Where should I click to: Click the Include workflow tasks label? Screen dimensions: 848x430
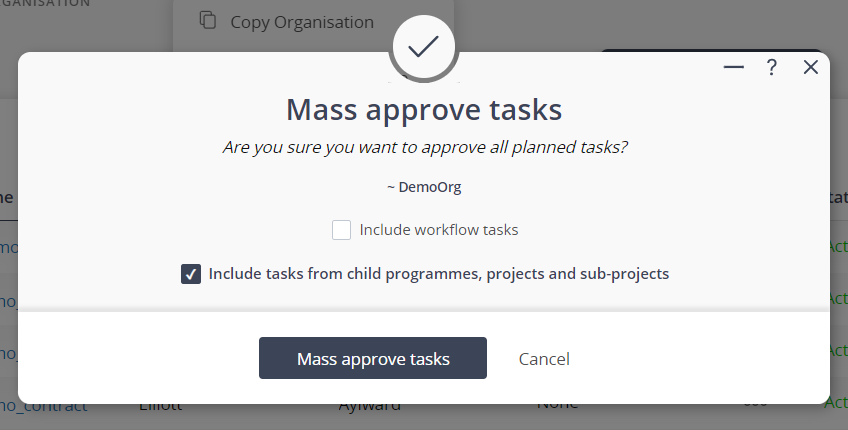438,230
